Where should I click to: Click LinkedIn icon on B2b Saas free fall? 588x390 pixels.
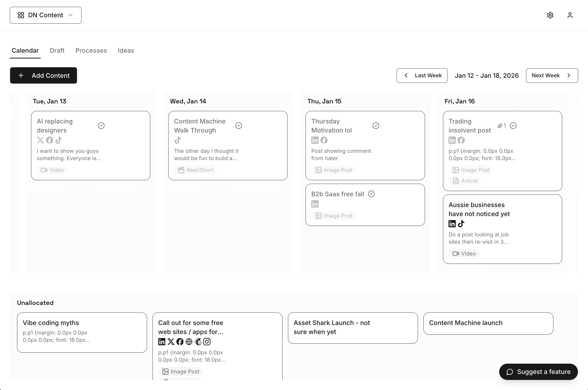tap(315, 204)
